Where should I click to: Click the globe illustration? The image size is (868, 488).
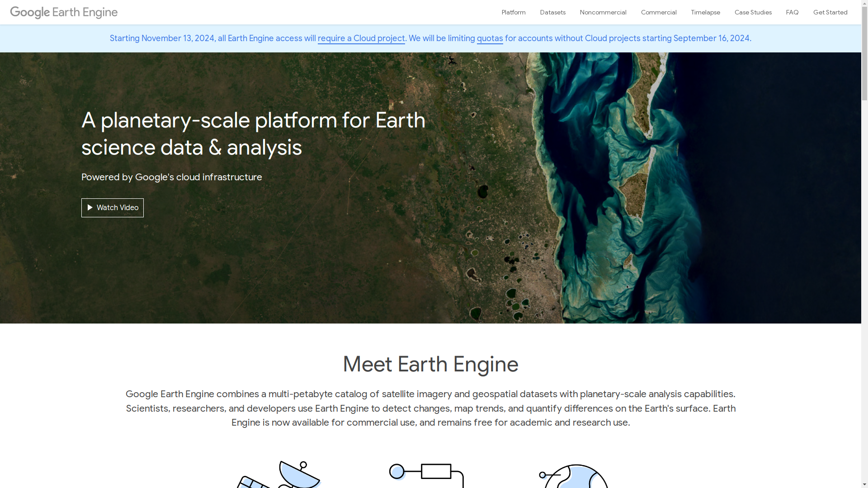tap(574, 476)
